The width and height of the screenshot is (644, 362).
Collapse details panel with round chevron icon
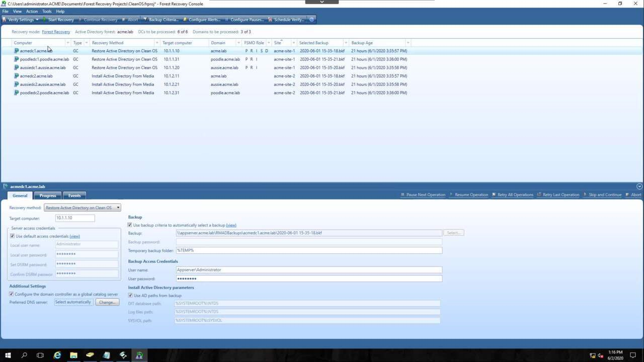(639, 187)
